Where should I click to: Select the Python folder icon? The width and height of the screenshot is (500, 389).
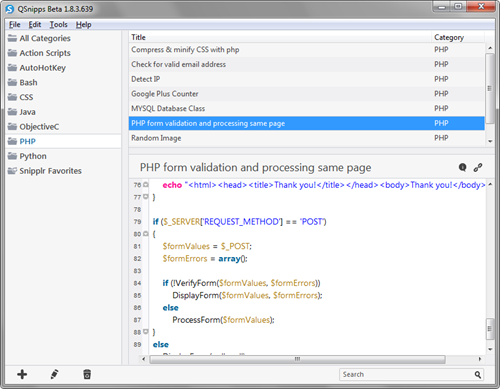[x=12, y=156]
